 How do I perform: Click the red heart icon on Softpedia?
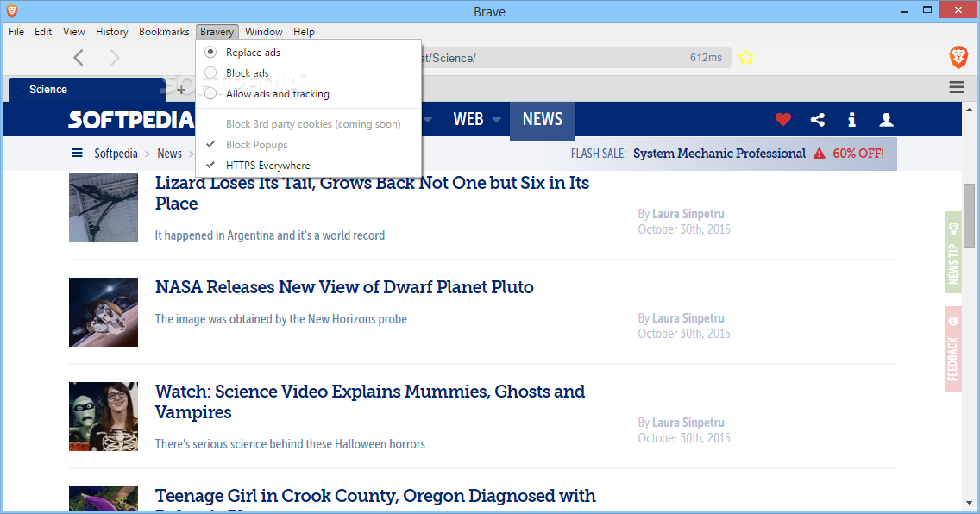(x=783, y=119)
